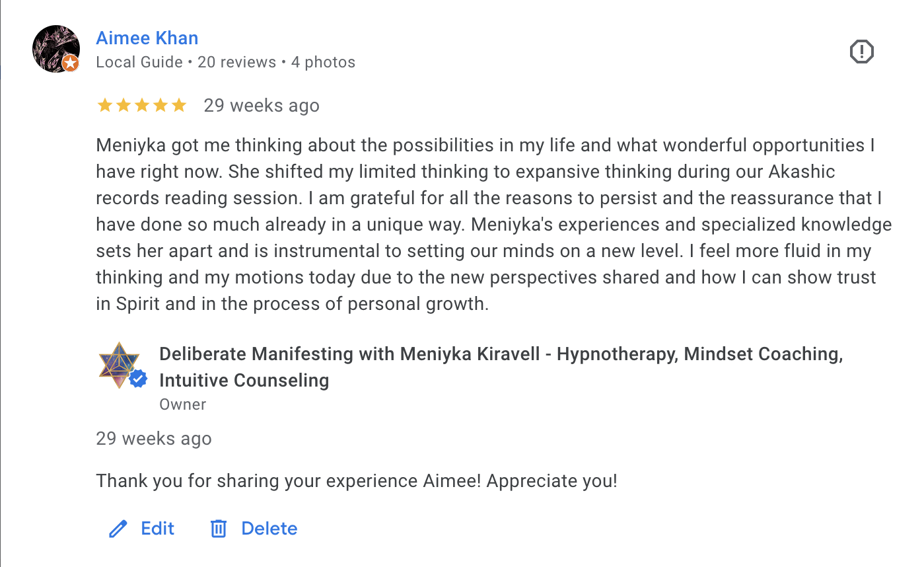This screenshot has width=924, height=567.
Task: Click the orange Local Guide star badge
Action: click(x=71, y=63)
